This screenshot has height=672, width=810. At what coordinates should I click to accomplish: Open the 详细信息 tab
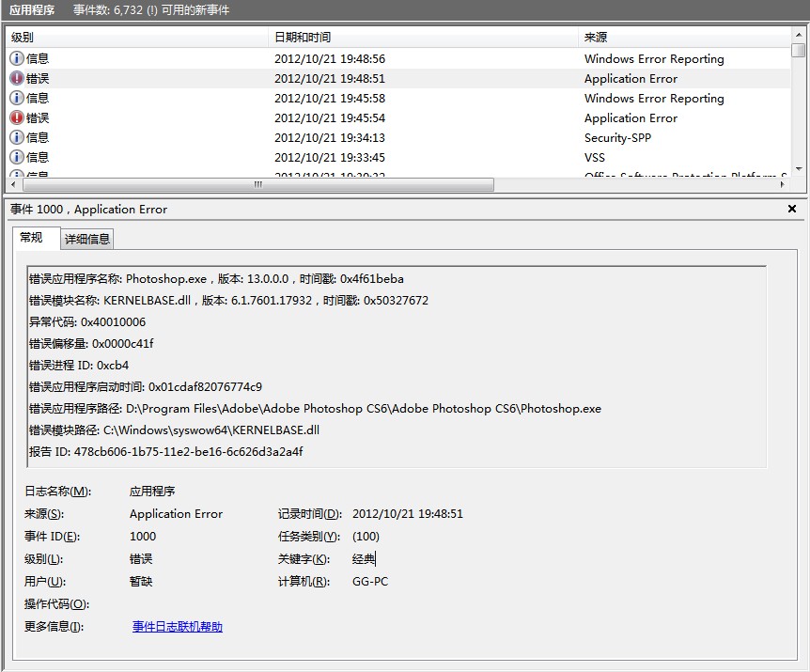(87, 239)
